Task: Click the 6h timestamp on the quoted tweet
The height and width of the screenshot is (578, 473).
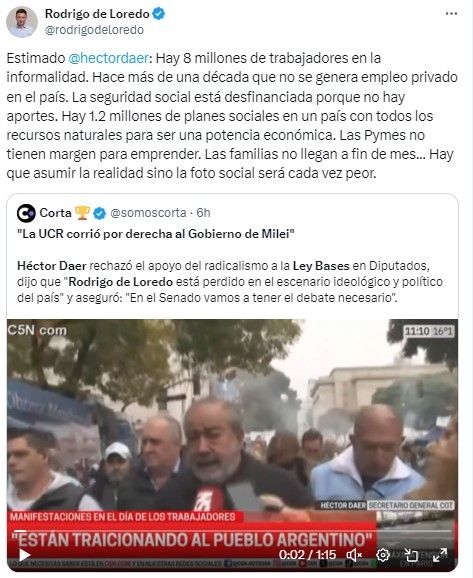Action: (203, 213)
